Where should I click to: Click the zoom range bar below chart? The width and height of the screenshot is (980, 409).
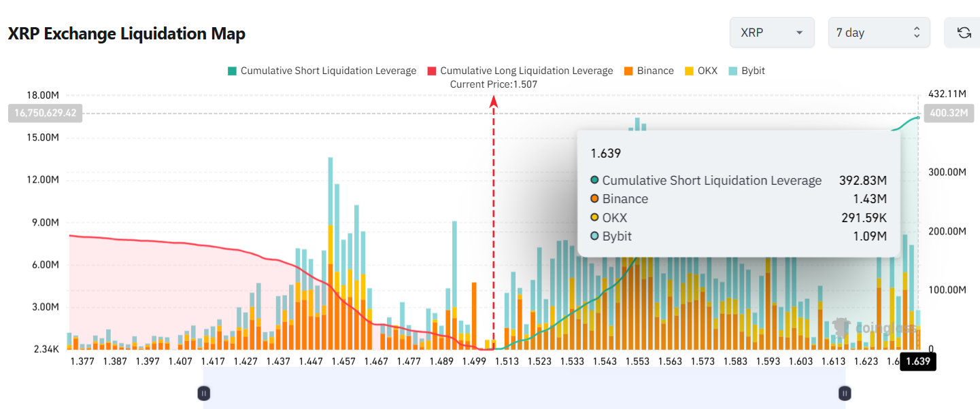[524, 389]
